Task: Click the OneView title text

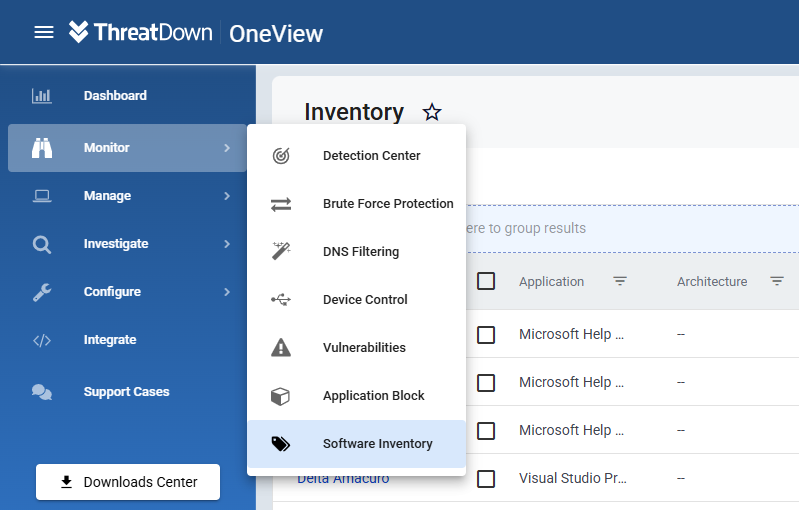Action: 276,34
